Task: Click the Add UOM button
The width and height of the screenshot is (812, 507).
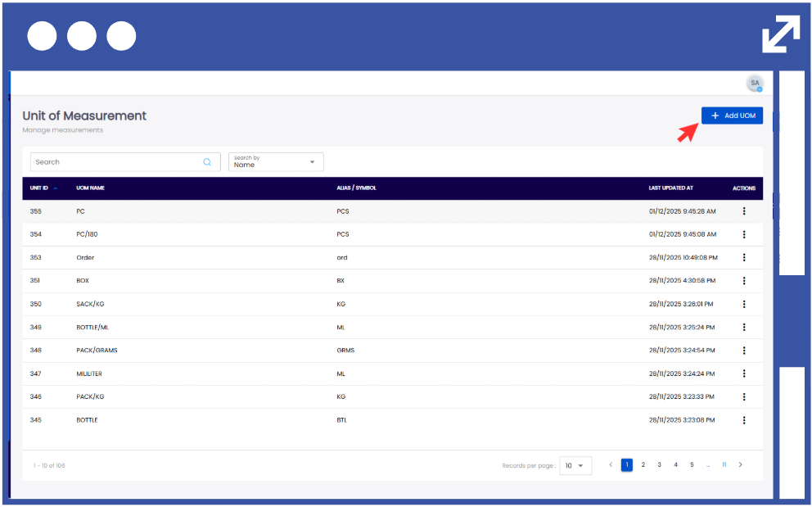Action: (x=732, y=116)
